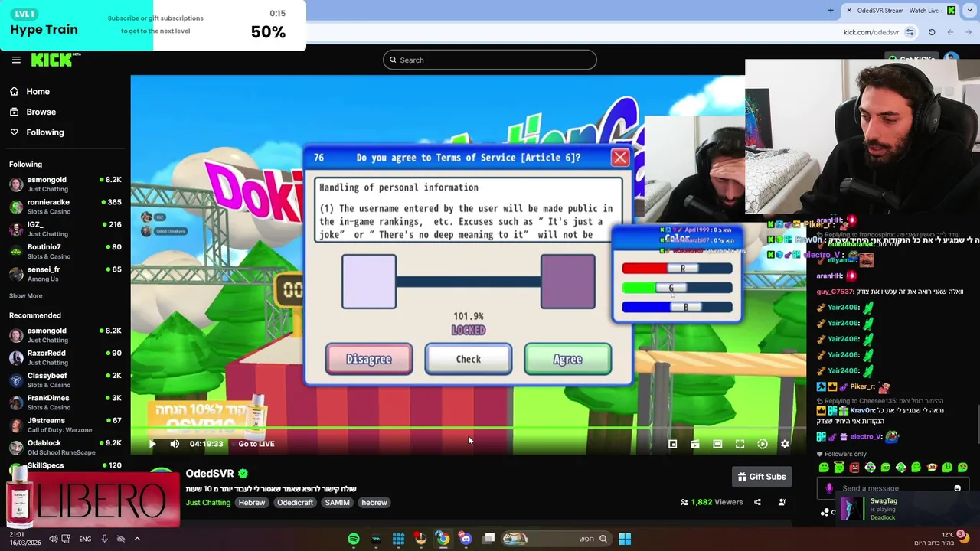Image resolution: width=980 pixels, height=551 pixels.
Task: Click the chat message field
Action: [x=892, y=488]
